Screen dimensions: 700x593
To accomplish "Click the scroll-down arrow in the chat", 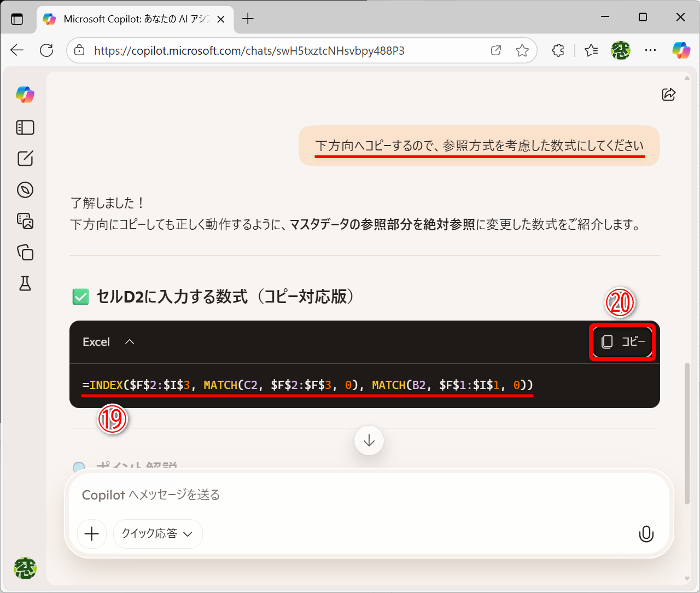I will [369, 440].
